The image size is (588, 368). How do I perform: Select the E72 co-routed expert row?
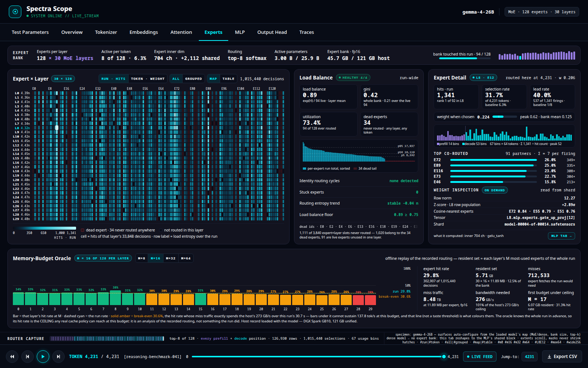[504, 160]
